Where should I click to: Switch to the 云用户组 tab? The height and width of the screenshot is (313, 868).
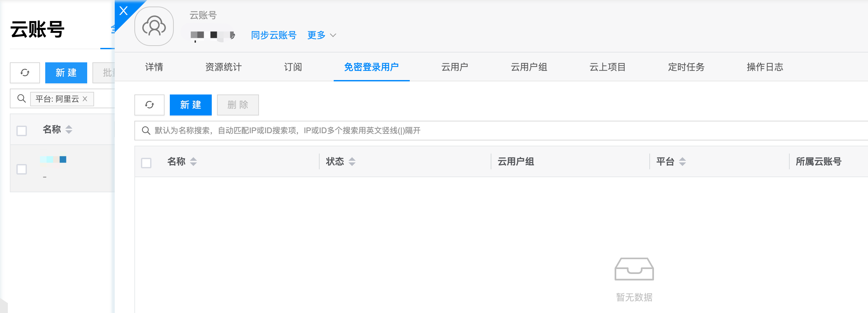coord(529,67)
